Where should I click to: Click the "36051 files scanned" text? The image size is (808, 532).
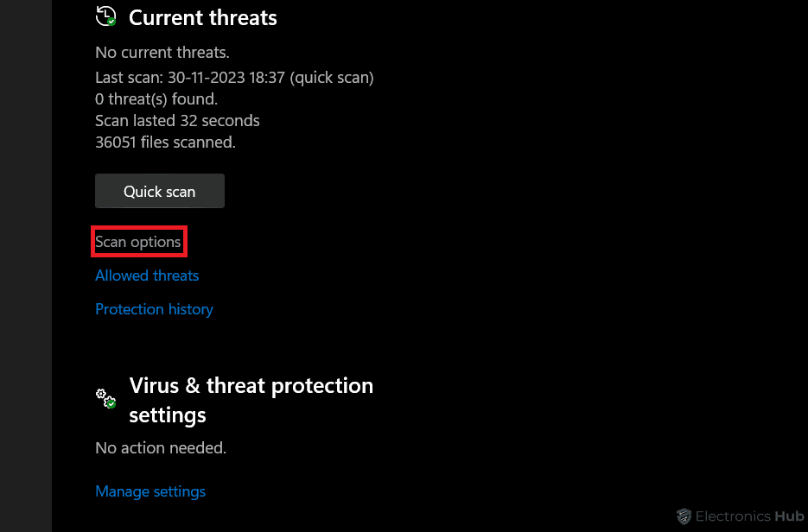tap(165, 142)
